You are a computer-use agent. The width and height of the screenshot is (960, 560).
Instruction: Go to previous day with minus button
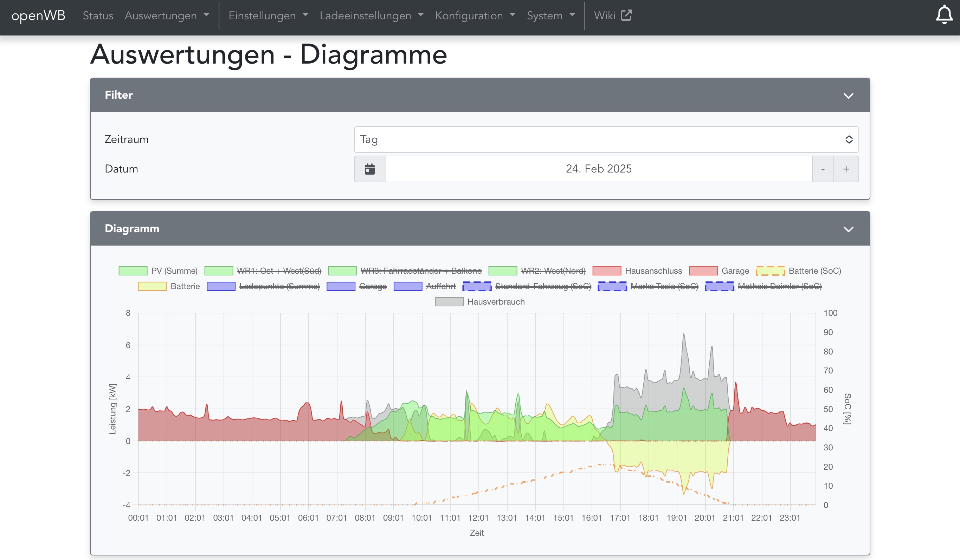[x=823, y=169]
